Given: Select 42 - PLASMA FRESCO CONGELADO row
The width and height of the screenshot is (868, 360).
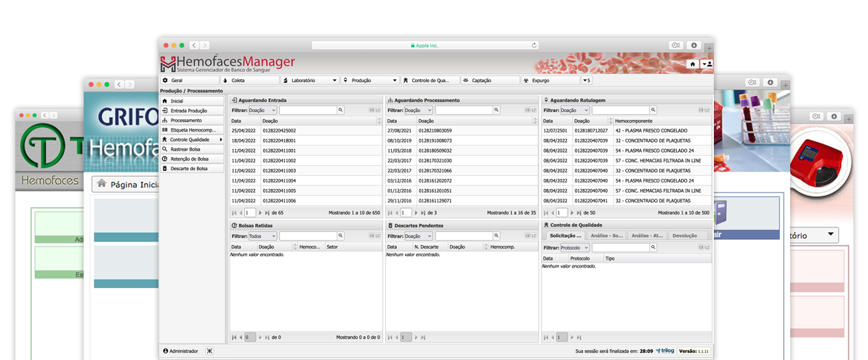Looking at the screenshot, I should 627,131.
